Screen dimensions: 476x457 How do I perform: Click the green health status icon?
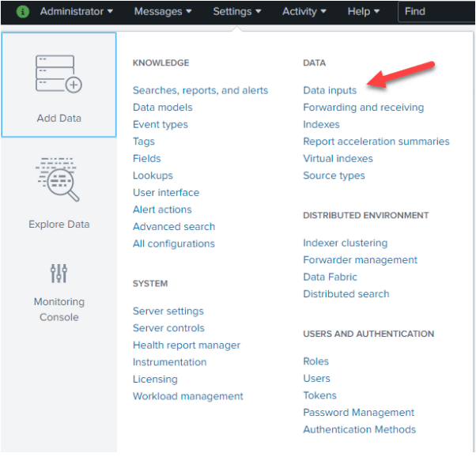22,12
